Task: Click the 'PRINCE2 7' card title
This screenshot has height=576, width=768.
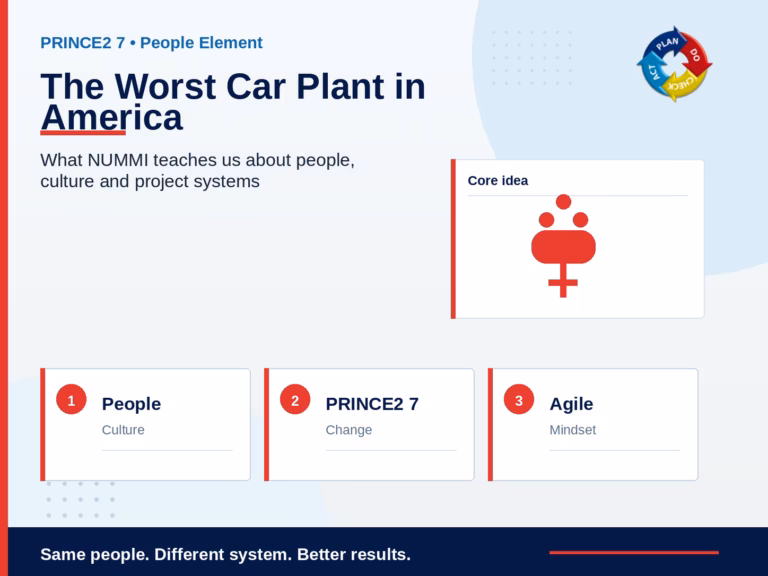Action: (372, 404)
